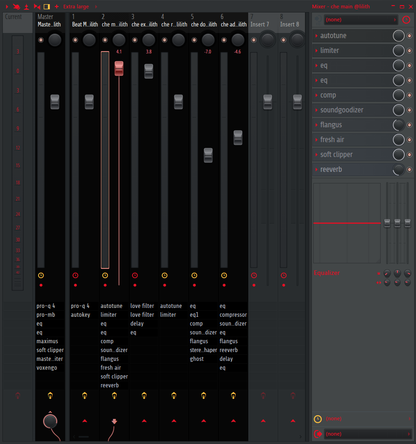Click the red plus icon in the toolbar
Screen dimensions: 416x444
(x=57, y=6)
